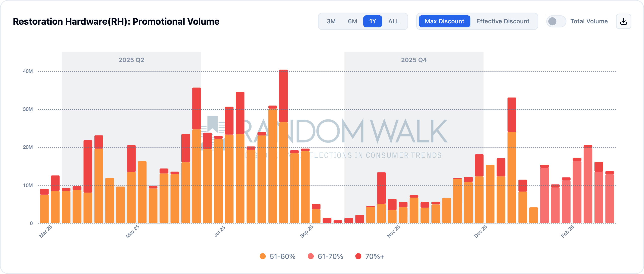Click the download chart icon

[623, 21]
